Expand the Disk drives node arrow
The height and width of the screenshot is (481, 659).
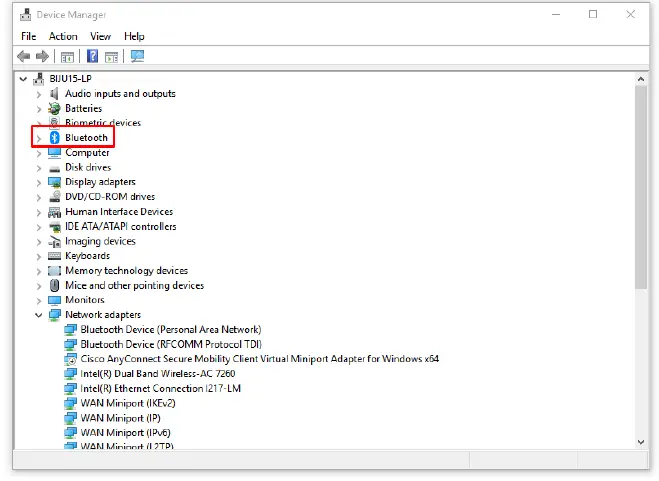click(x=39, y=168)
